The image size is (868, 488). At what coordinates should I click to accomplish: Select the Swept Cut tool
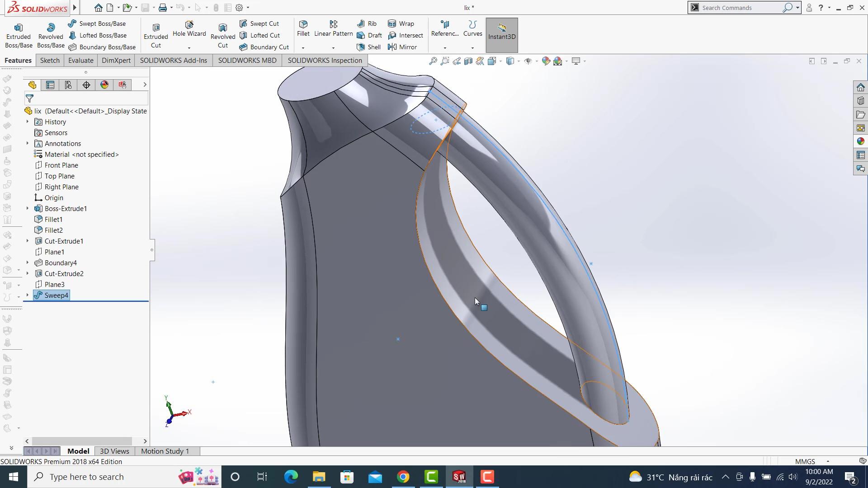260,23
